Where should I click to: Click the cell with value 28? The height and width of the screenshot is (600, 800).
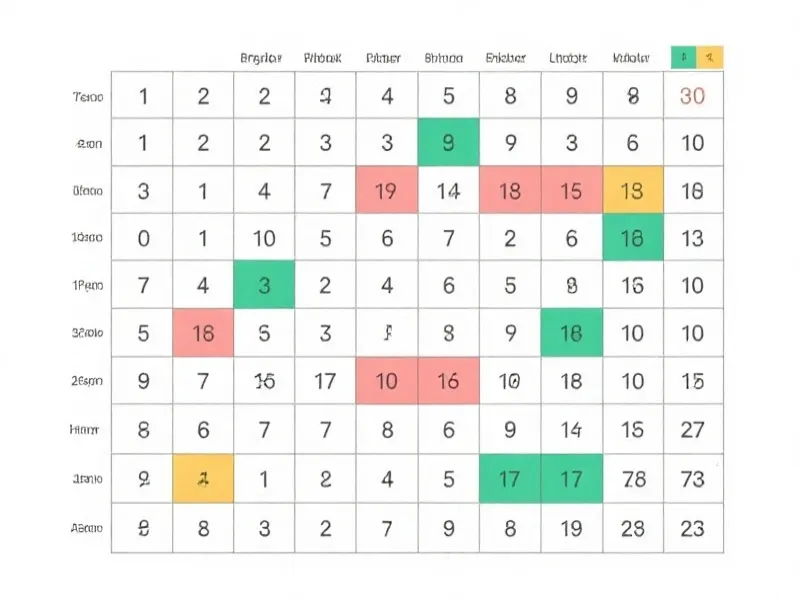point(633,528)
